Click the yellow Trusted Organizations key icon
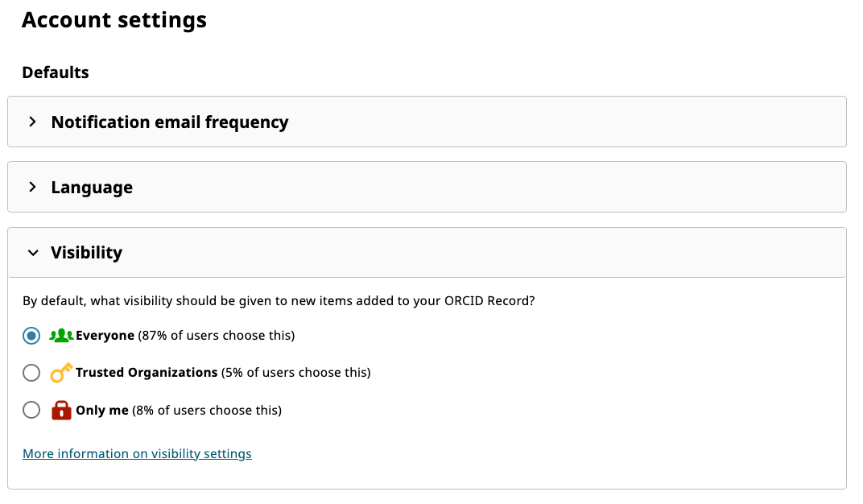Screen dimensions: 863x504 coord(61,373)
